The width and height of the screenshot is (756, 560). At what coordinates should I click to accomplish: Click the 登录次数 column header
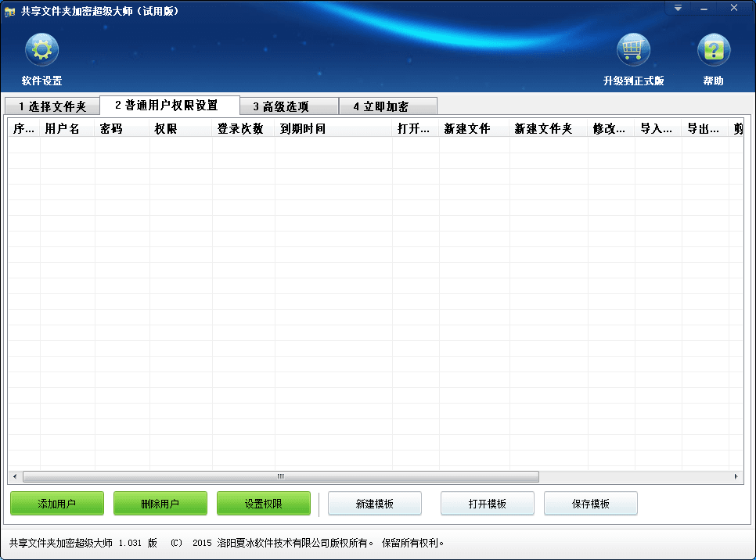point(243,129)
